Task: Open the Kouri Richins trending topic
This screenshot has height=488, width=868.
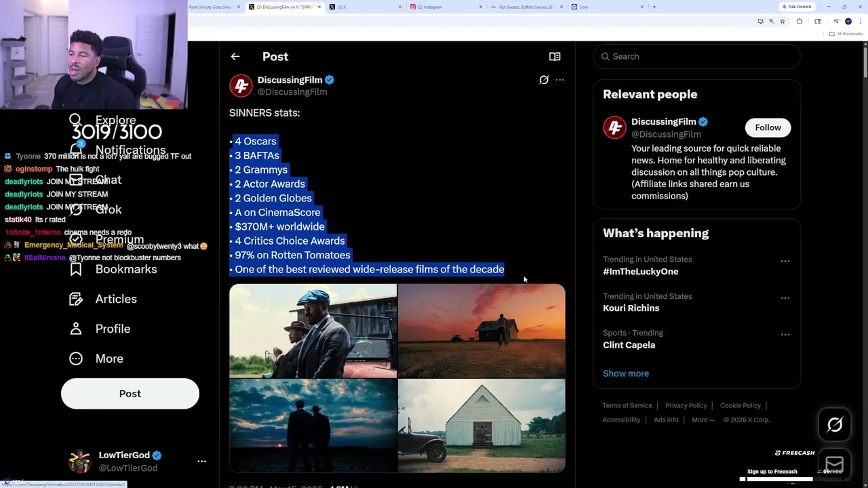Action: tap(631, 308)
